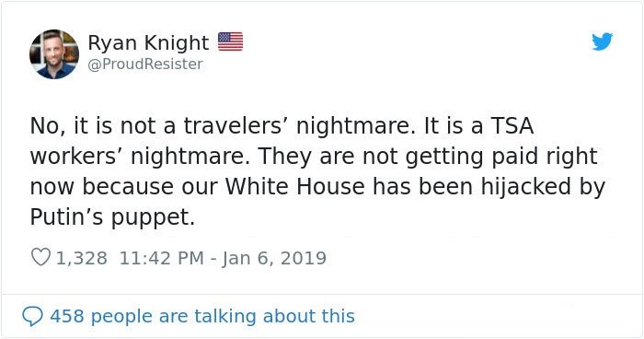The height and width of the screenshot is (339, 644).
Task: Click the word TSA in the tweet
Action: tap(512, 125)
